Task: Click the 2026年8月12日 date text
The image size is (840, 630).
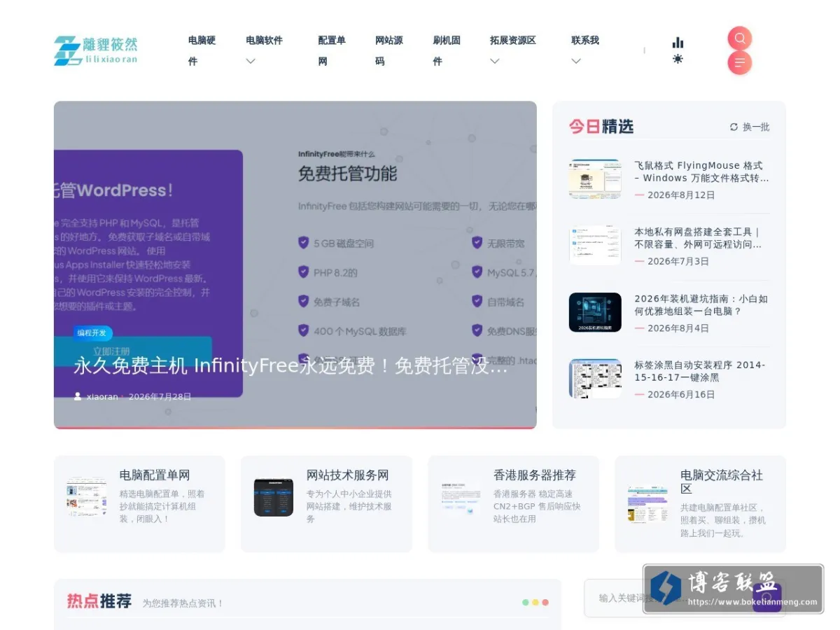Action: pyautogui.click(x=681, y=195)
